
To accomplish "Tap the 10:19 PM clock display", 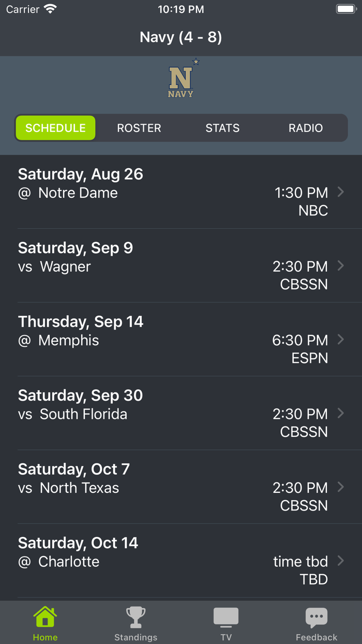I will [181, 8].
